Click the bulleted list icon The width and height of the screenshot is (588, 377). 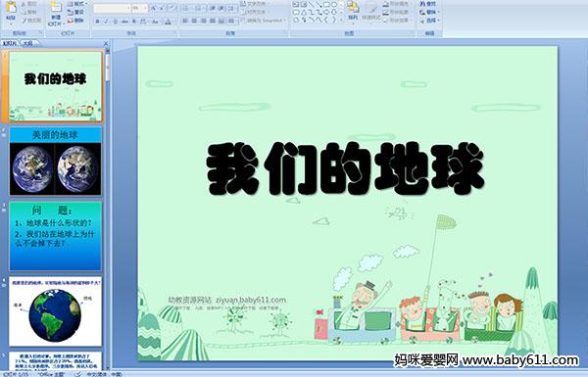(186, 8)
